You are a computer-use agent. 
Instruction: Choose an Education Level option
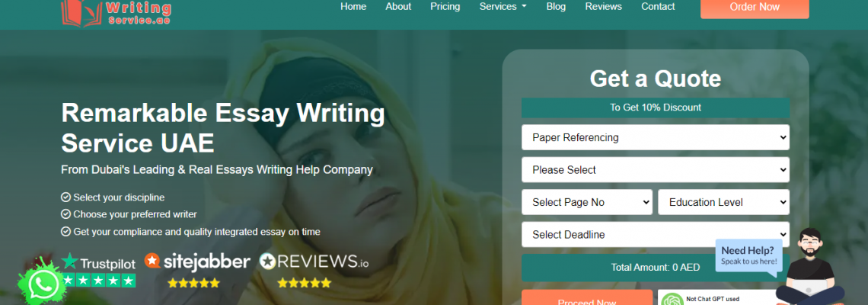[x=723, y=202]
